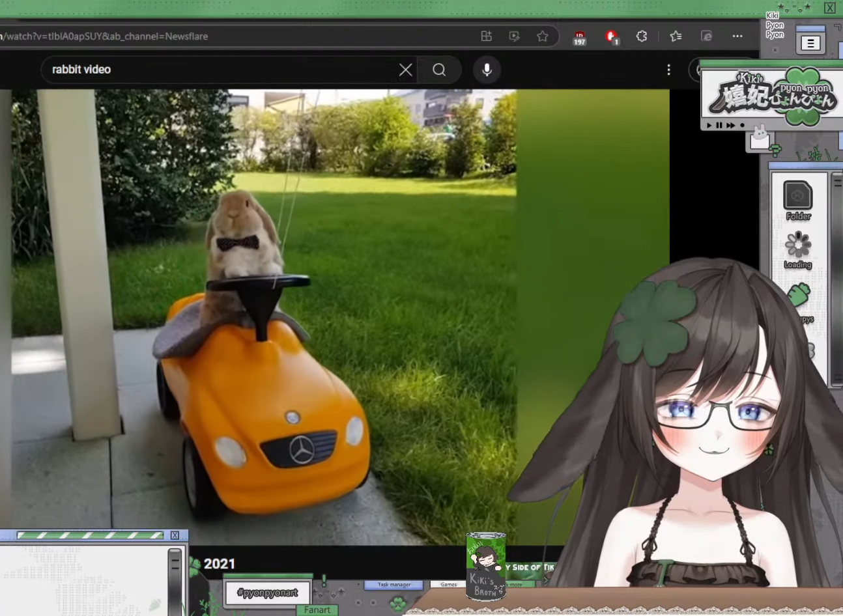Select the Games tab
This screenshot has height=616, width=843.
(448, 585)
